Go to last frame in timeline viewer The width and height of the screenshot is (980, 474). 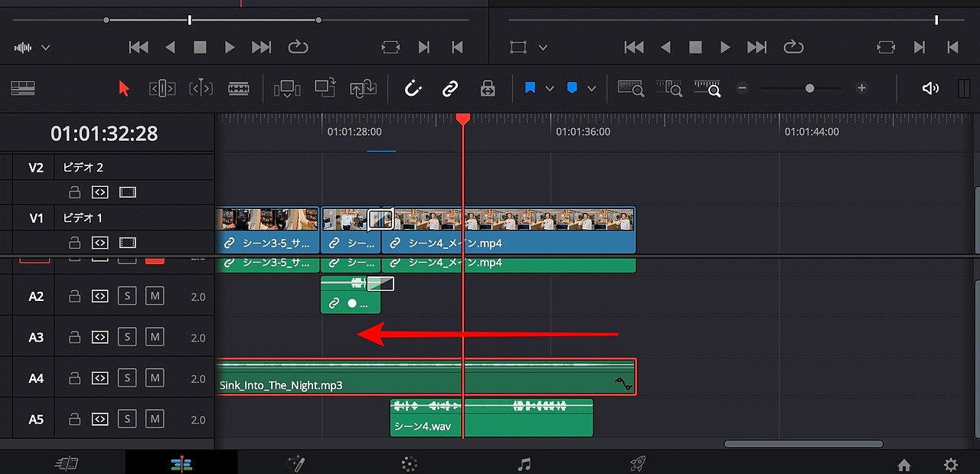tap(756, 47)
